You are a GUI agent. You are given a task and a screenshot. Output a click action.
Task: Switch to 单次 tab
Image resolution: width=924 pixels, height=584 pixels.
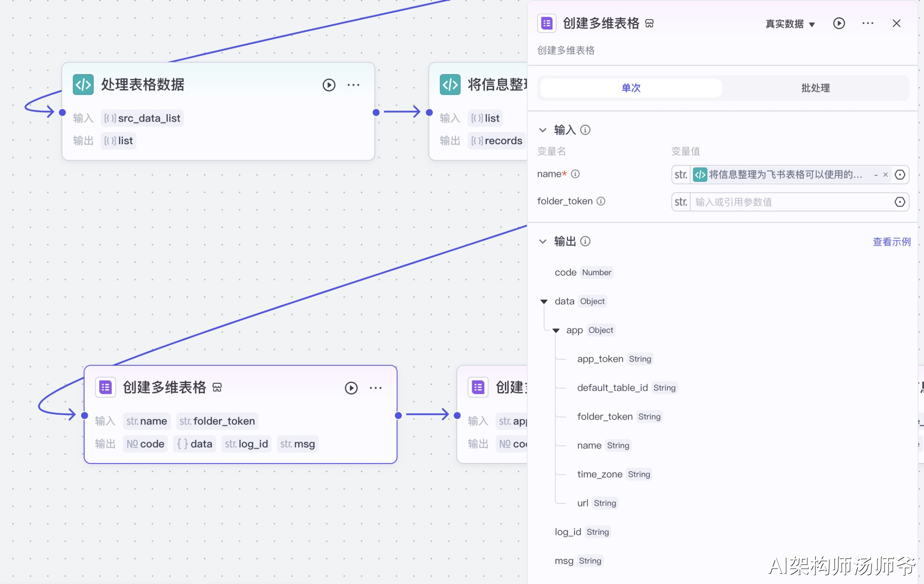tap(631, 88)
